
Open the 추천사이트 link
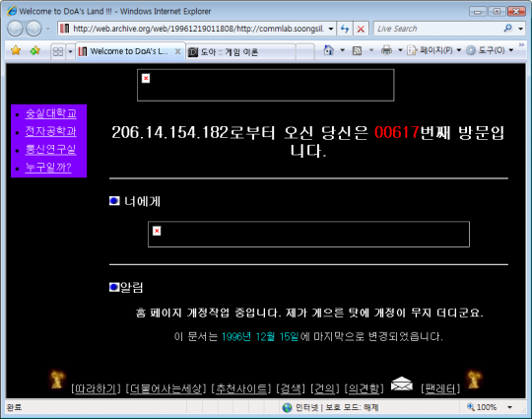(241, 388)
